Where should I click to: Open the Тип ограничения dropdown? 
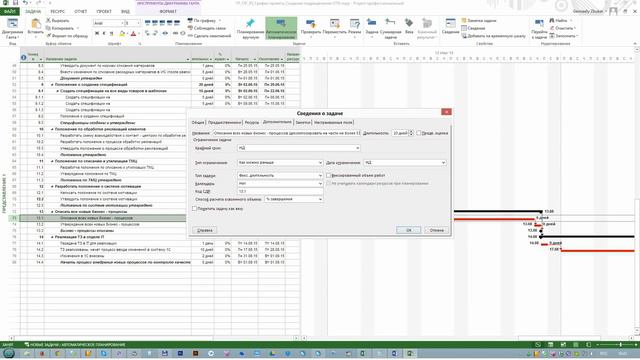click(320, 162)
